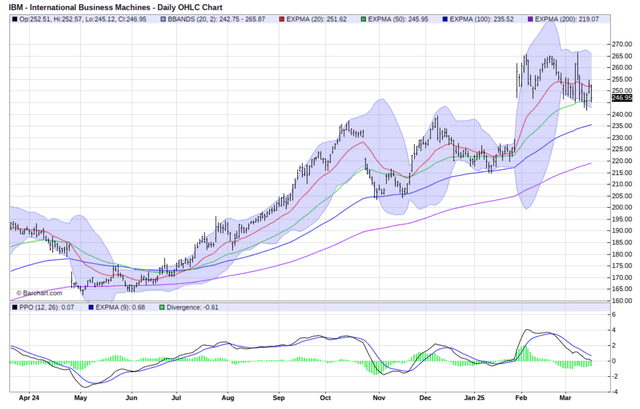Click the 'Nov' date axis label
The image size is (640, 409).
pyautogui.click(x=379, y=398)
